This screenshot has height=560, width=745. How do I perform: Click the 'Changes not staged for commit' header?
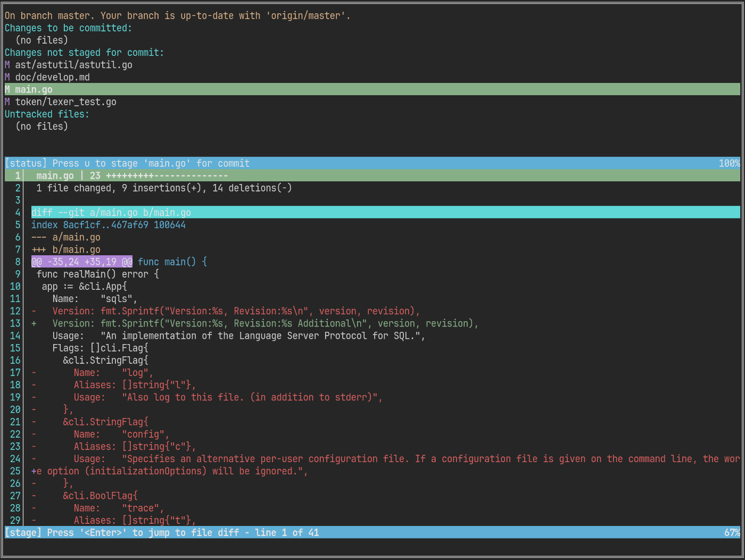tap(84, 53)
